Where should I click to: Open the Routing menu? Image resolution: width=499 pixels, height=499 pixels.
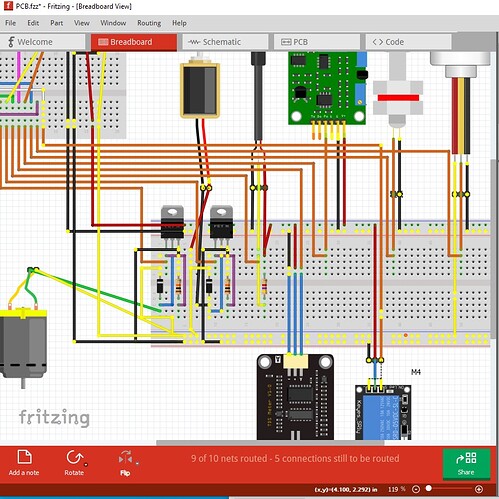(149, 23)
